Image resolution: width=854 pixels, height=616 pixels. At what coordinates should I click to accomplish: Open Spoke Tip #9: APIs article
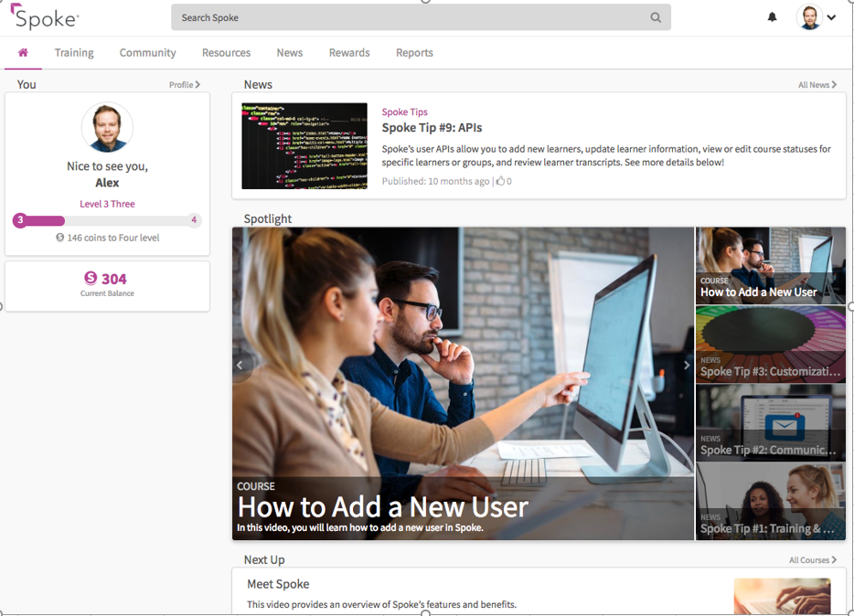432,128
